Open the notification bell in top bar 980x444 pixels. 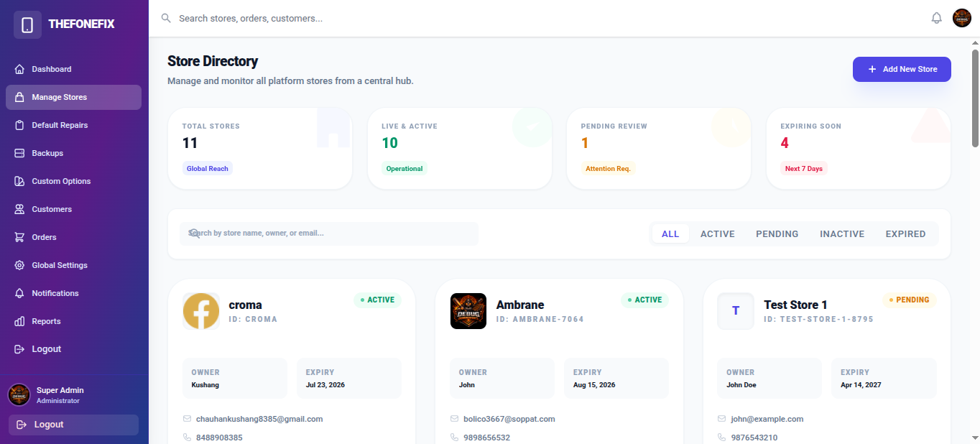936,18
